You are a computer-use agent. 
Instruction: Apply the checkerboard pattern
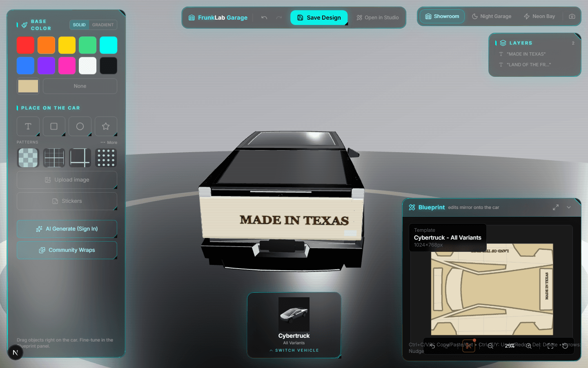pos(28,158)
